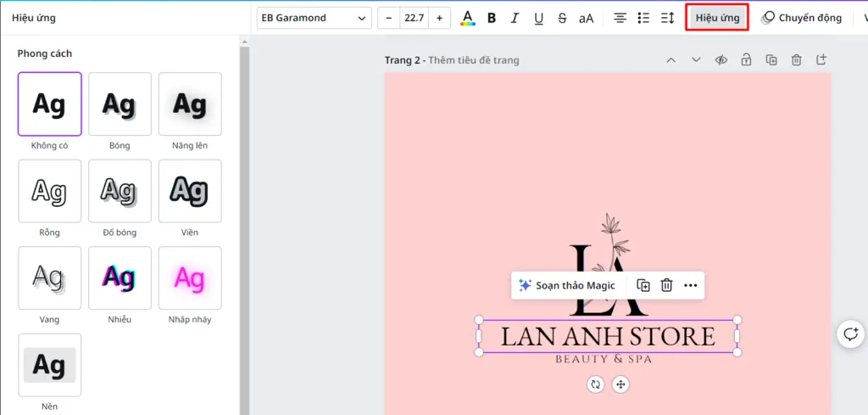This screenshot has width=868, height=415.
Task: Click the Hiệu ứng toolbar button
Action: 717,18
